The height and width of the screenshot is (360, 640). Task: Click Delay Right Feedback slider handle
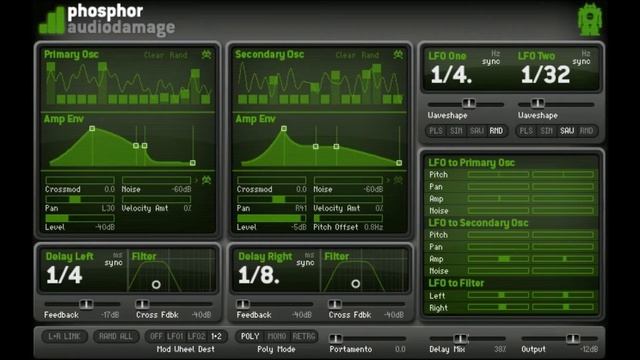coord(243,304)
